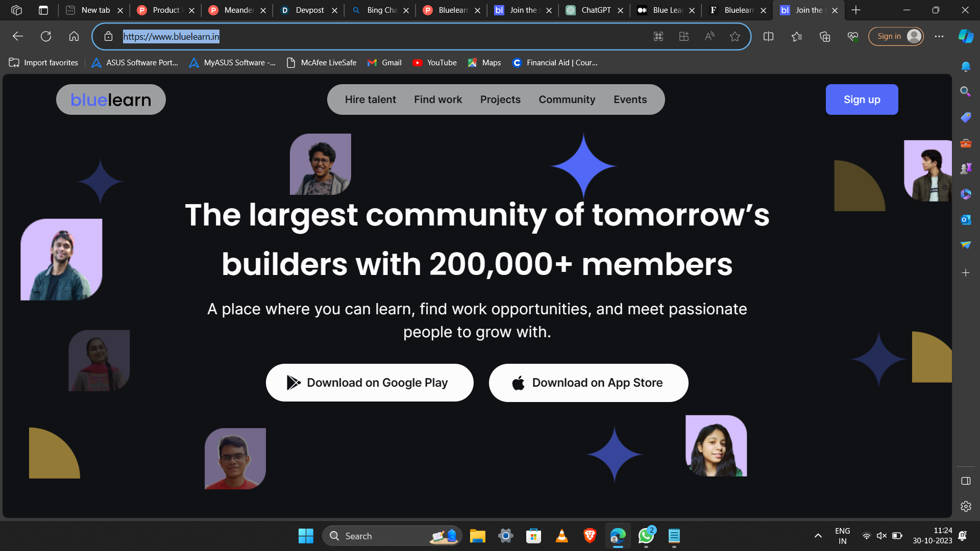Add page to favorites star icon
Image resolution: width=980 pixels, height=551 pixels.
coord(735,36)
